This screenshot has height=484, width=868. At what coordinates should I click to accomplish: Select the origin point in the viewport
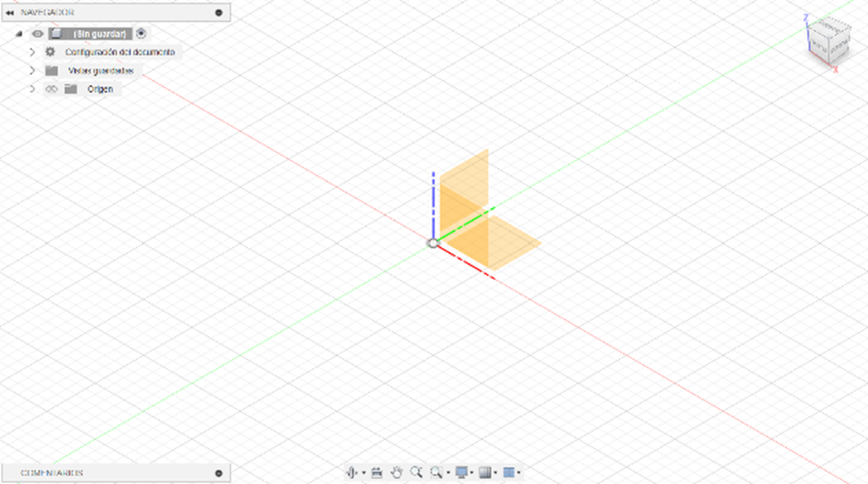432,242
